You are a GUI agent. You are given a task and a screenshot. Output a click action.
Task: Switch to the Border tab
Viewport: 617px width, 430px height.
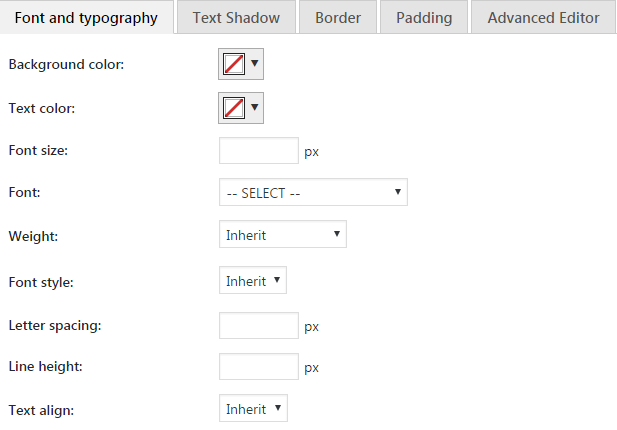338,17
